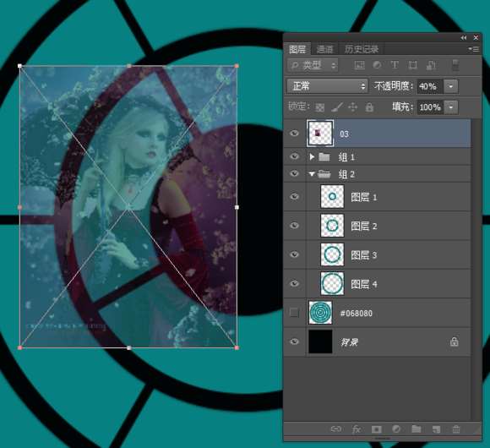Open the layer style fx menu

tap(357, 429)
